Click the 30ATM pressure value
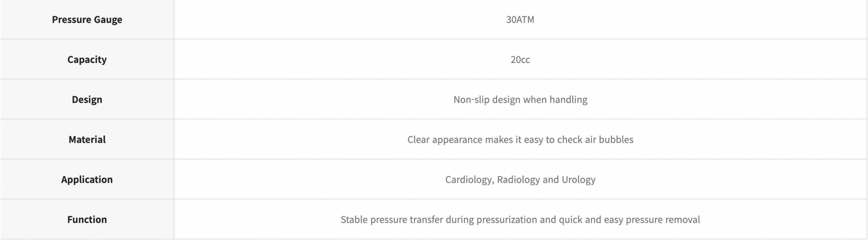This screenshot has width=868, height=240. click(520, 20)
